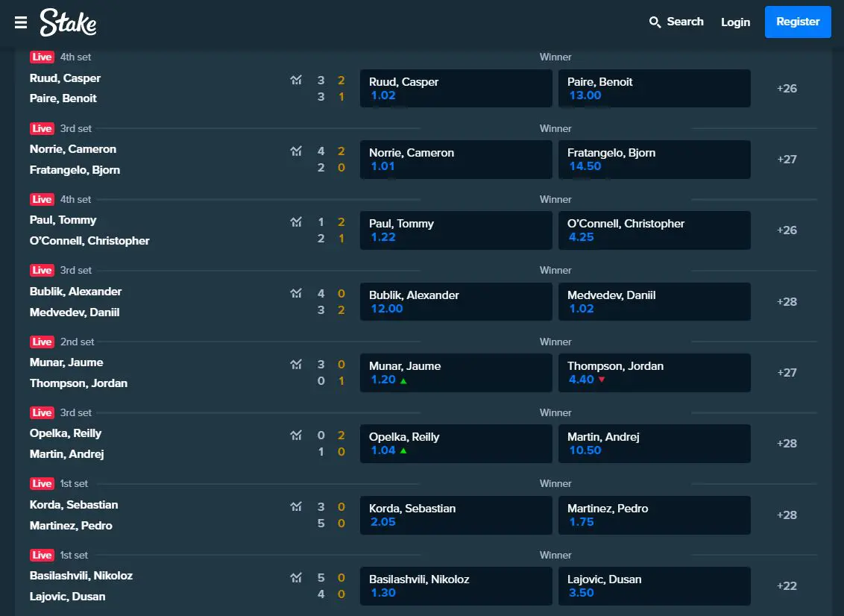Image resolution: width=844 pixels, height=616 pixels.
Task: Pick Thompson, Jordan at 4.40
Action: tap(654, 373)
